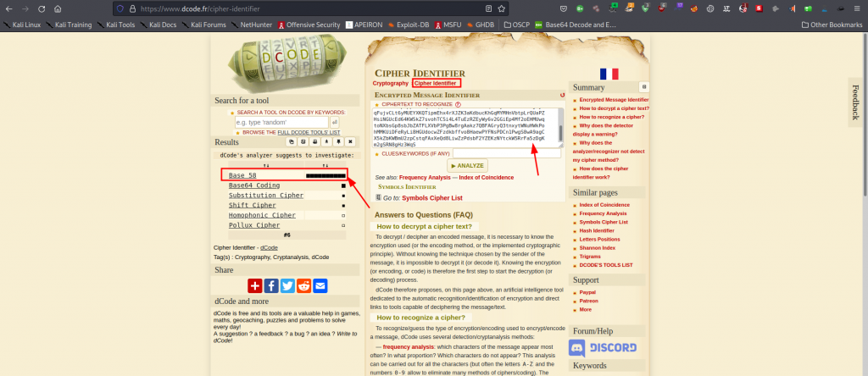This screenshot has height=376, width=868.
Task: Save page to Pocket icon
Action: point(564,8)
